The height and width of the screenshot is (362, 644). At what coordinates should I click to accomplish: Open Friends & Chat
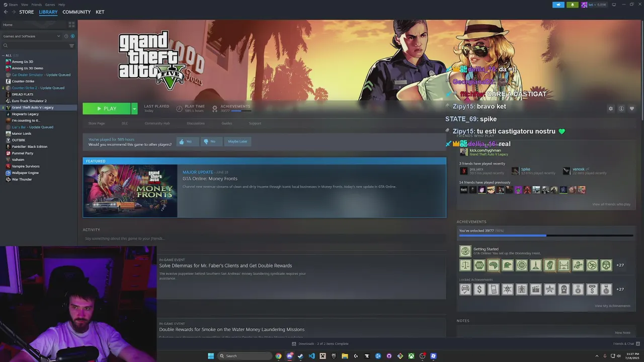[626, 344]
